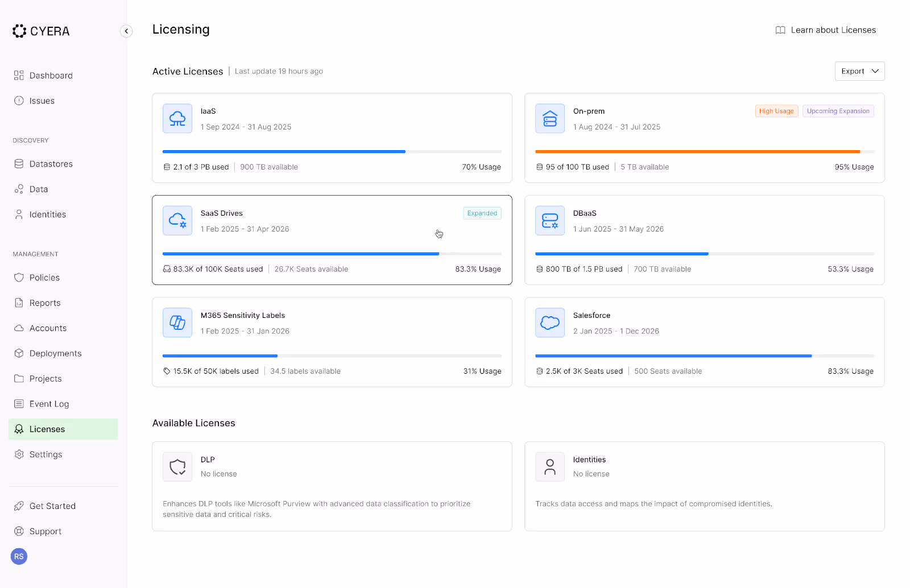The image size is (910, 588).
Task: Click the Dashboard grid icon
Action: click(x=19, y=76)
